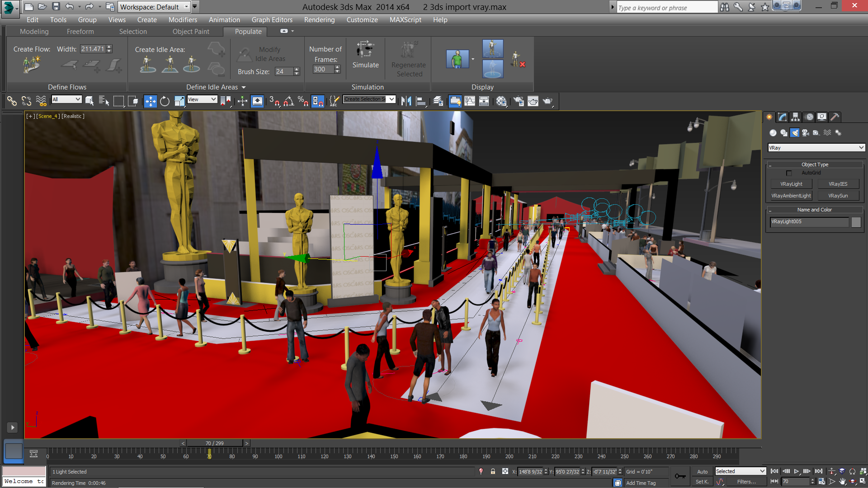Screen dimensions: 868x488
Task: Click the Set Keys large key icon
Action: [x=680, y=476]
